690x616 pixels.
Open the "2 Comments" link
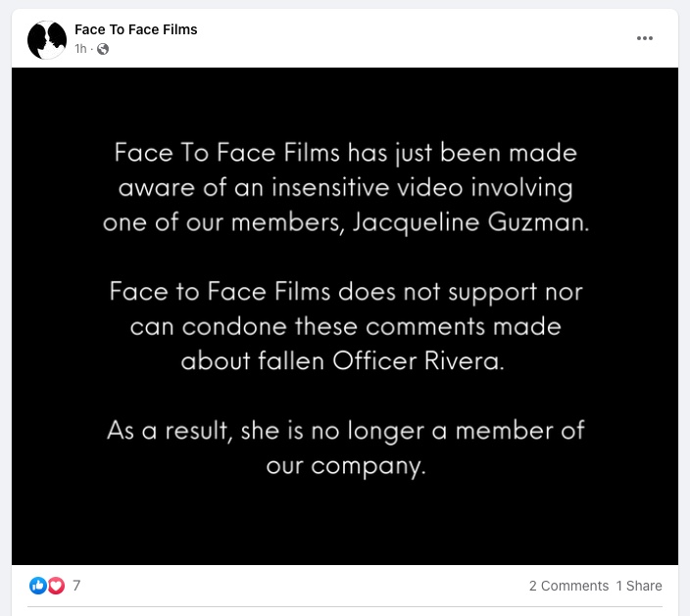(x=568, y=586)
